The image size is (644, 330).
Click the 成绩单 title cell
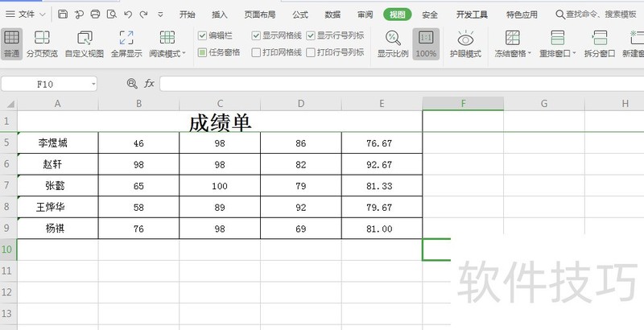point(220,122)
